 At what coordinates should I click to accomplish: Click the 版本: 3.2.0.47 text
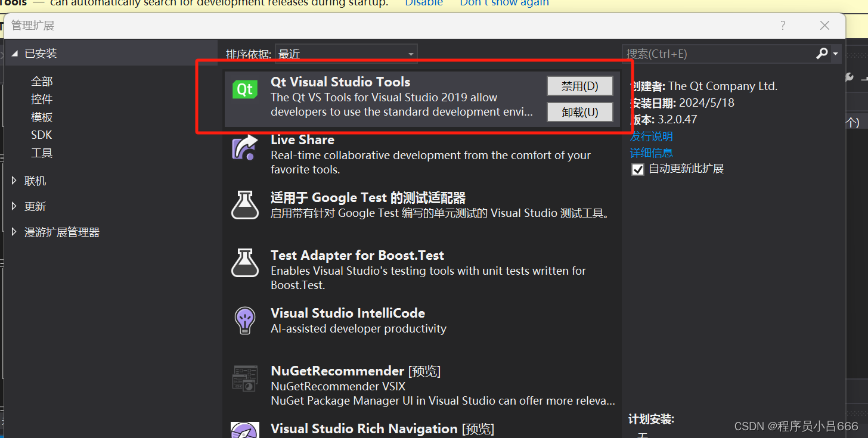click(664, 119)
